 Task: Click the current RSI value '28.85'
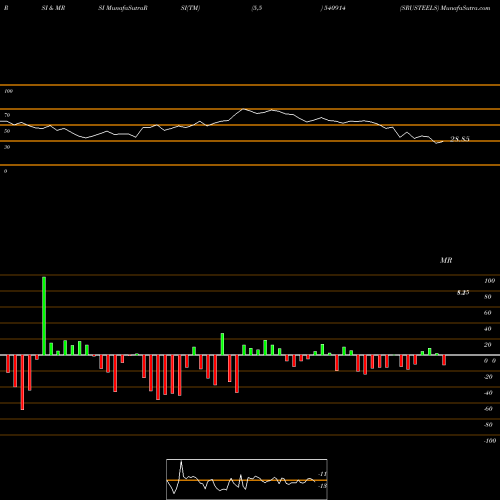(x=460, y=139)
